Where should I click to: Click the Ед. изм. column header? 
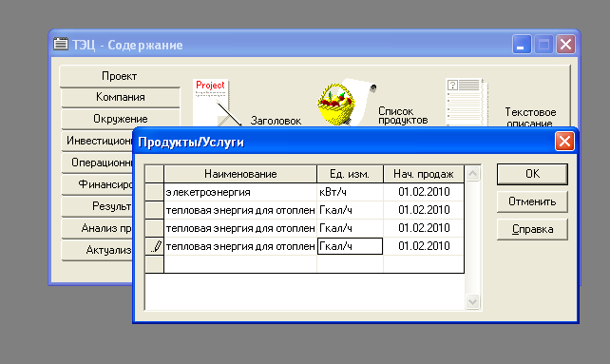pos(350,174)
